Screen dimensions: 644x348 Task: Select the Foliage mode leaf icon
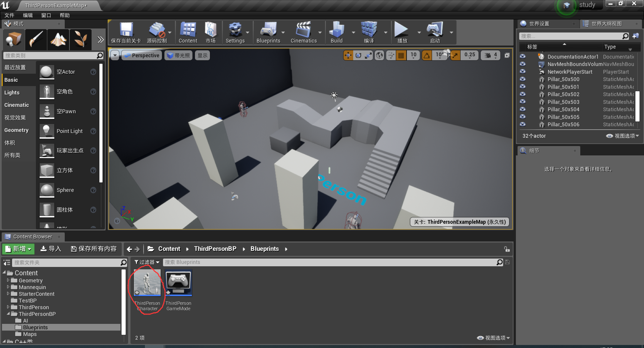pos(80,39)
